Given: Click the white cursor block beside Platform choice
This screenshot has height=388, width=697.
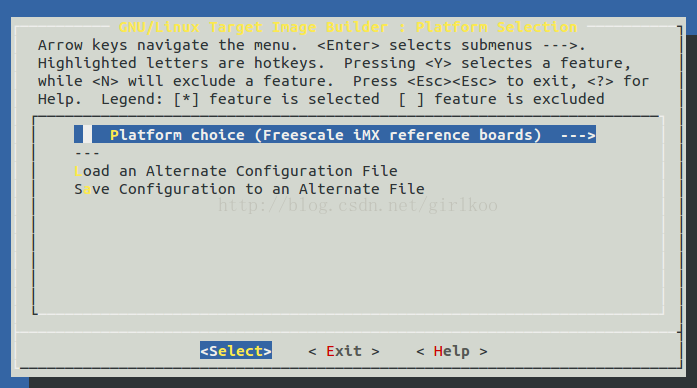Looking at the screenshot, I should (87, 134).
